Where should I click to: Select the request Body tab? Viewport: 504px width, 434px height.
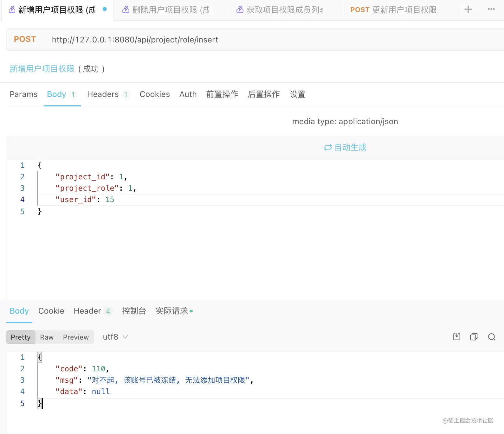click(62, 94)
